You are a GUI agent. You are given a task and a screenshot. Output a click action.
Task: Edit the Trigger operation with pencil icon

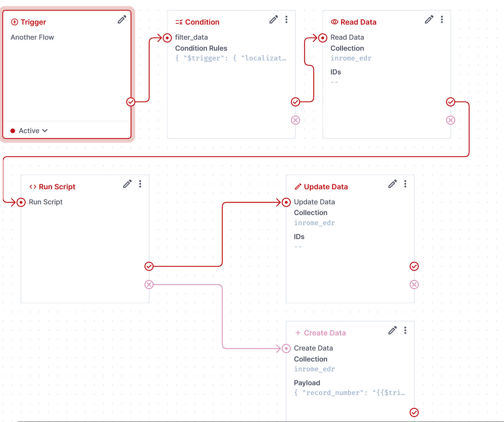122,20
